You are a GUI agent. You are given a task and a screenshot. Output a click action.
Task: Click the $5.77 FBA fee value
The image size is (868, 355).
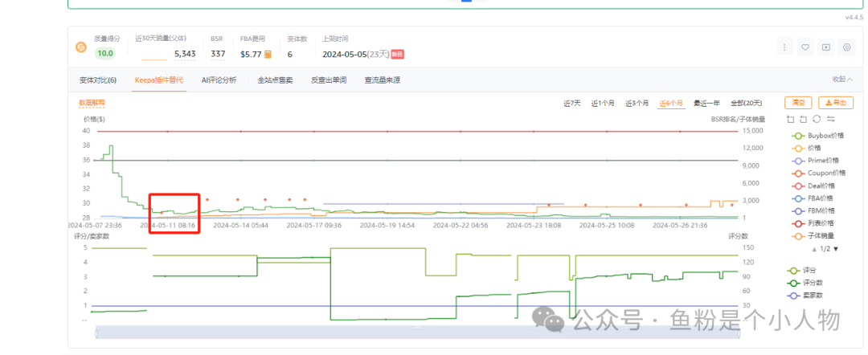coord(250,54)
